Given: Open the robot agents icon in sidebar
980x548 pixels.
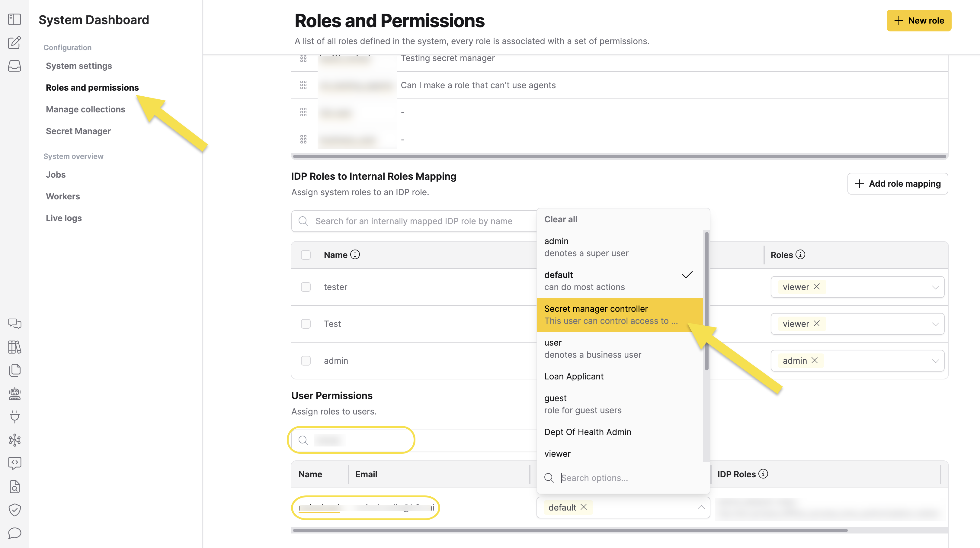Looking at the screenshot, I should point(14,394).
